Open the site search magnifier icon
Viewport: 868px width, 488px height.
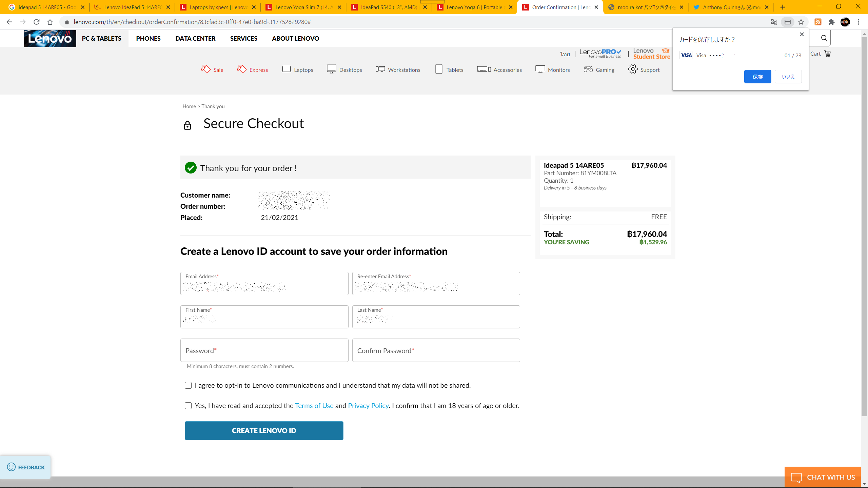point(824,38)
